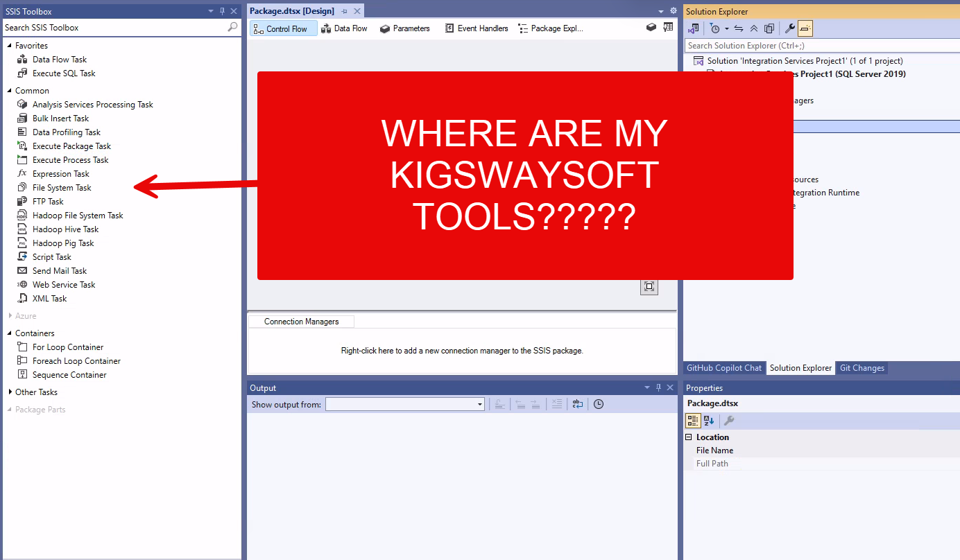Click File Name property row
This screenshot has height=560, width=960.
pos(822,450)
